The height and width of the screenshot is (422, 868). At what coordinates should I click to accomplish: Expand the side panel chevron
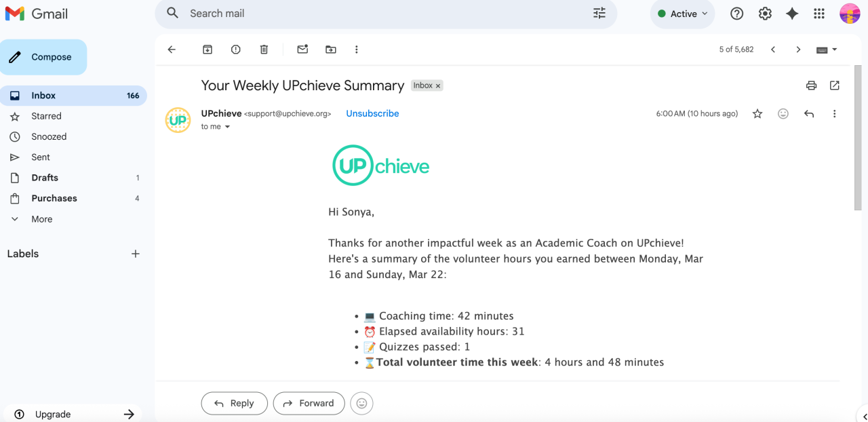(865, 417)
